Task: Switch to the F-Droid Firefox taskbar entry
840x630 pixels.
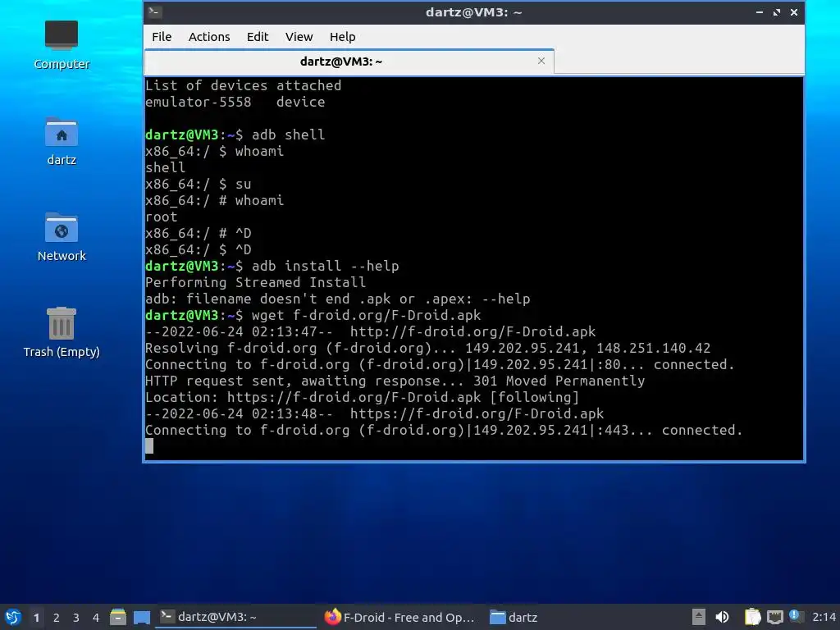Action: [x=399, y=617]
